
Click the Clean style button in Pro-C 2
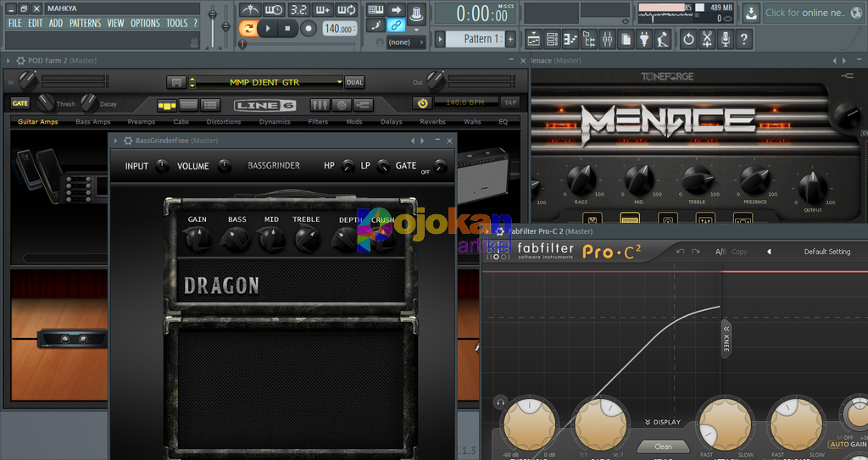point(663,446)
